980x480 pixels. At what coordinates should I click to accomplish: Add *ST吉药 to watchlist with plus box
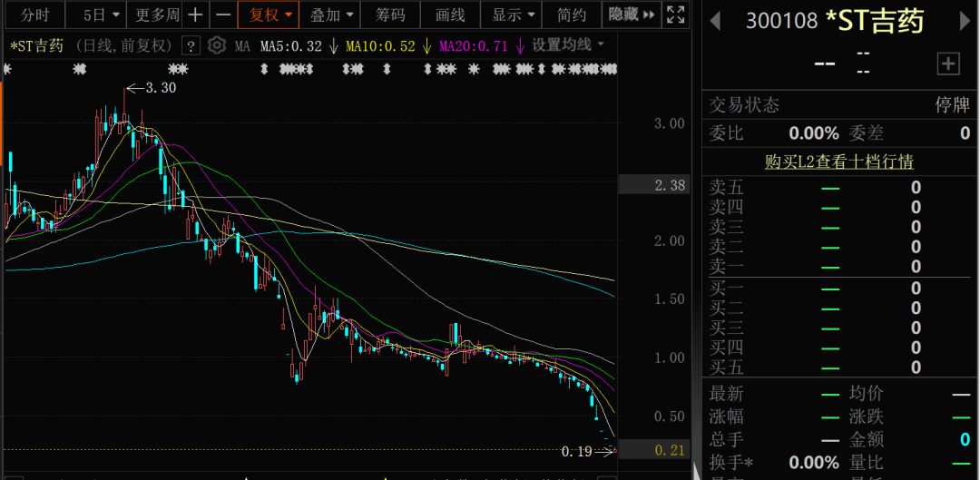[x=948, y=63]
